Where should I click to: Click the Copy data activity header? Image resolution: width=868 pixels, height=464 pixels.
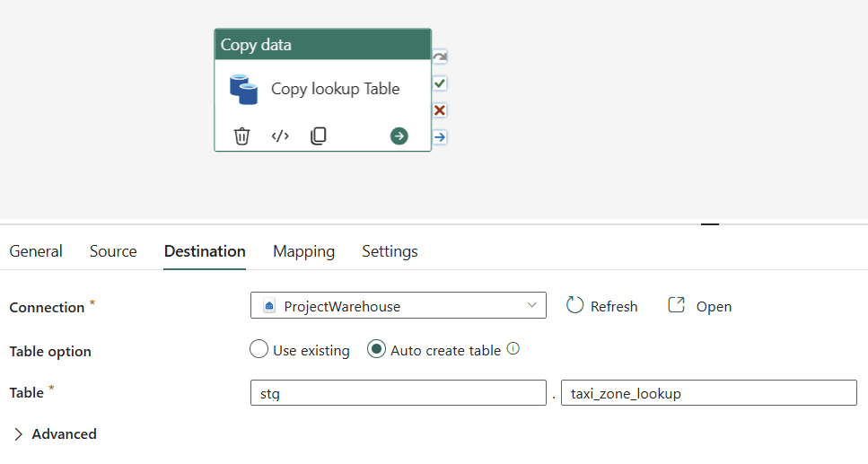pos(323,45)
